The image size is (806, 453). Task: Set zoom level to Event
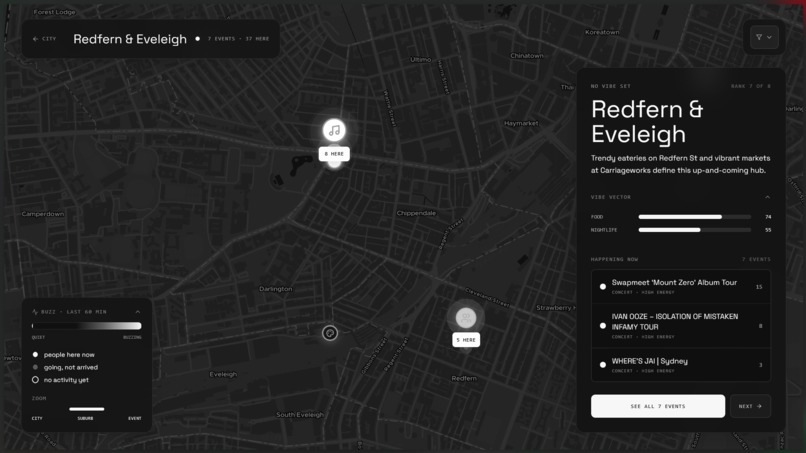135,419
